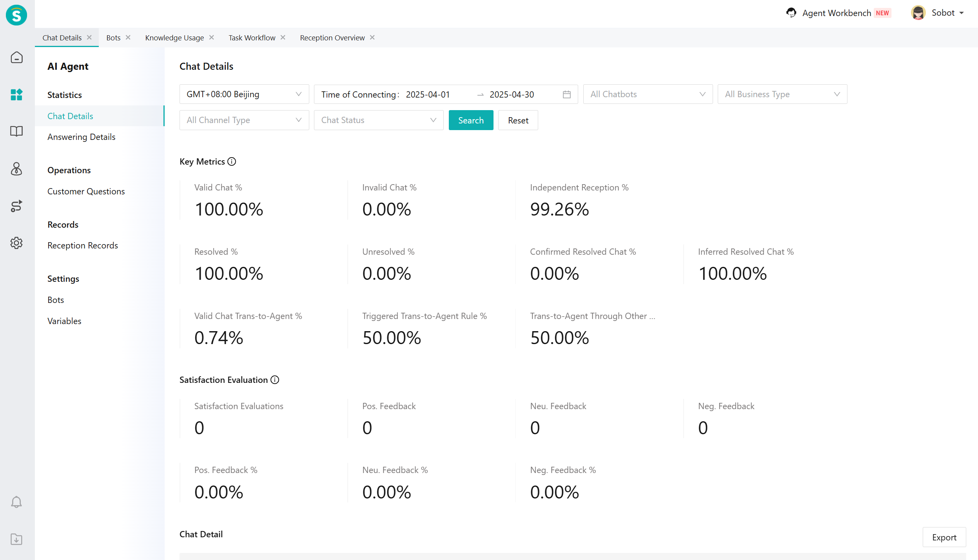The height and width of the screenshot is (560, 978).
Task: Switch to the Task Workflow tab
Action: click(x=252, y=38)
